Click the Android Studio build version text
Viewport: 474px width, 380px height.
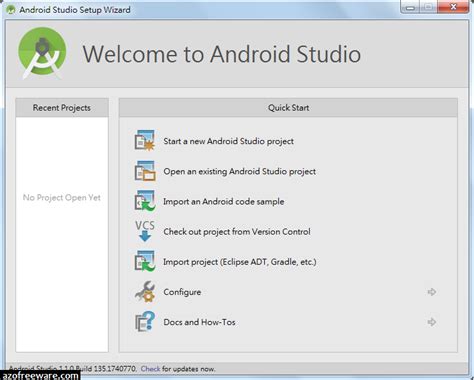tap(73, 369)
